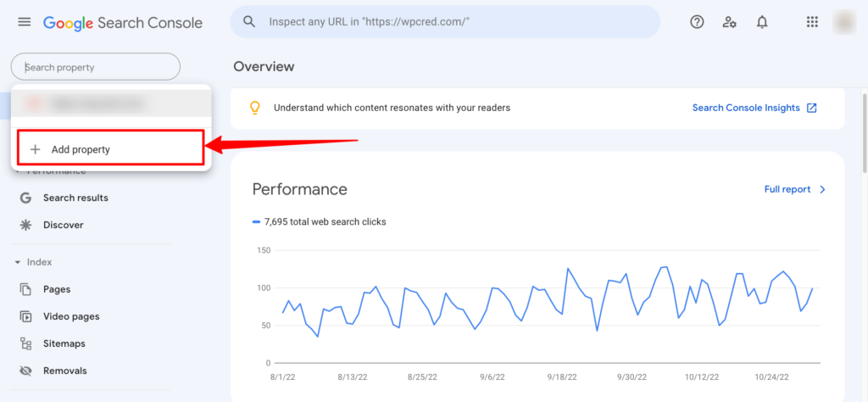Open the Pages index report

tap(57, 289)
